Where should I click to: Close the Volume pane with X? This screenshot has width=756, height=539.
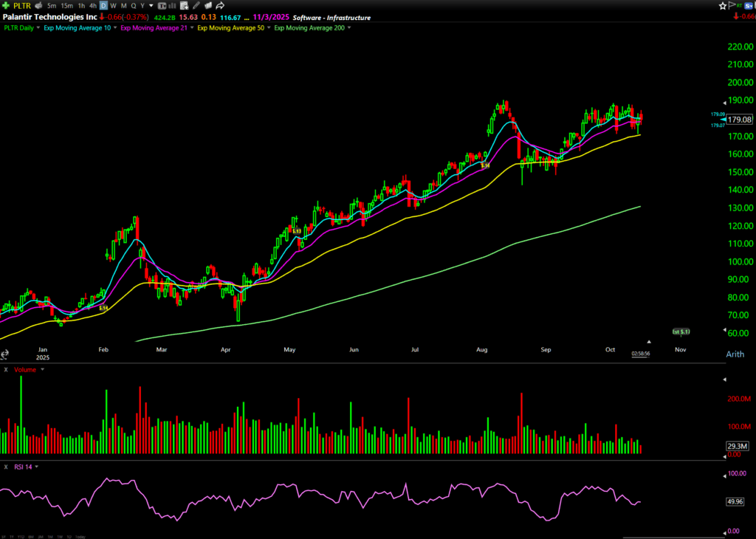tap(5, 369)
